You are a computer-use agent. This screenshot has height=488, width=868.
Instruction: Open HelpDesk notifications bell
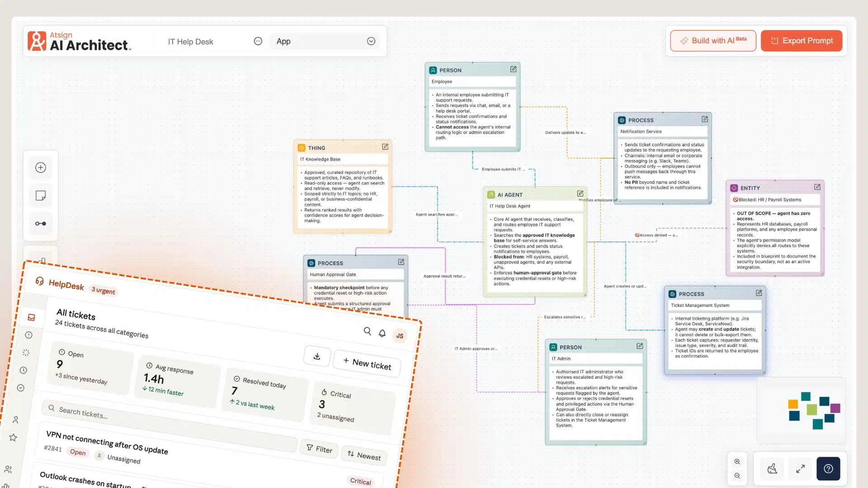(382, 333)
